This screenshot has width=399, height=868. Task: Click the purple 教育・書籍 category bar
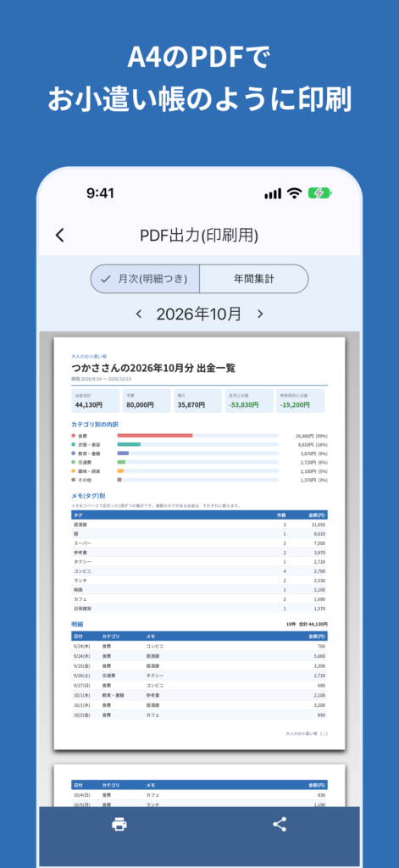point(123,453)
